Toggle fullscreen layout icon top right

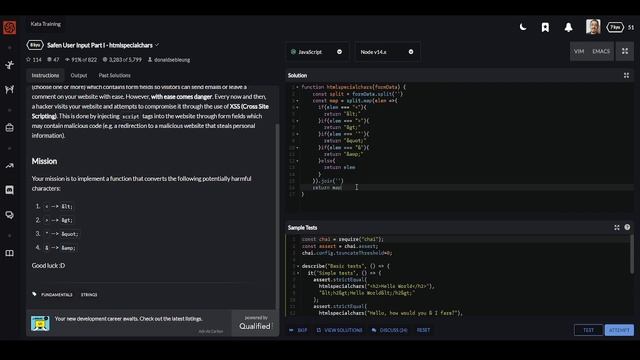pyautogui.click(x=625, y=51)
